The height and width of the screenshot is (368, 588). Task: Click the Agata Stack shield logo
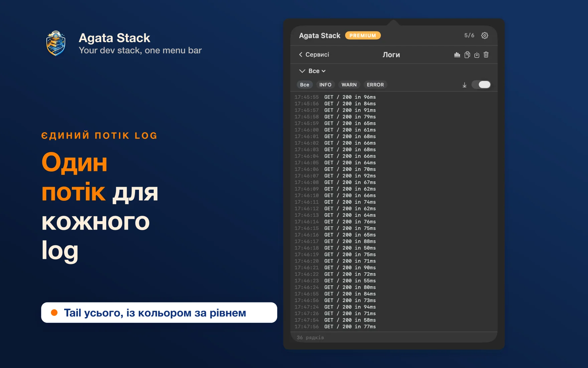point(56,43)
